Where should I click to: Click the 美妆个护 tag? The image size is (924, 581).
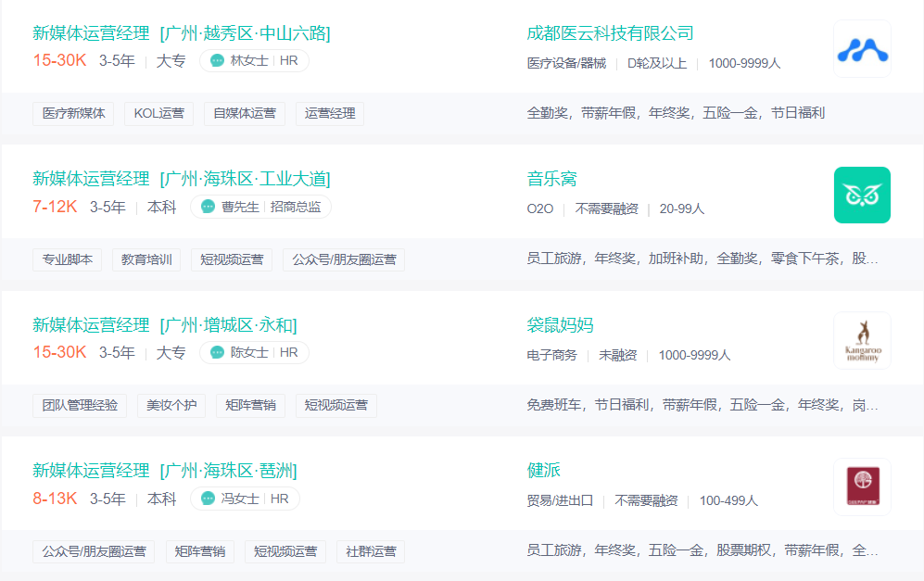point(171,406)
